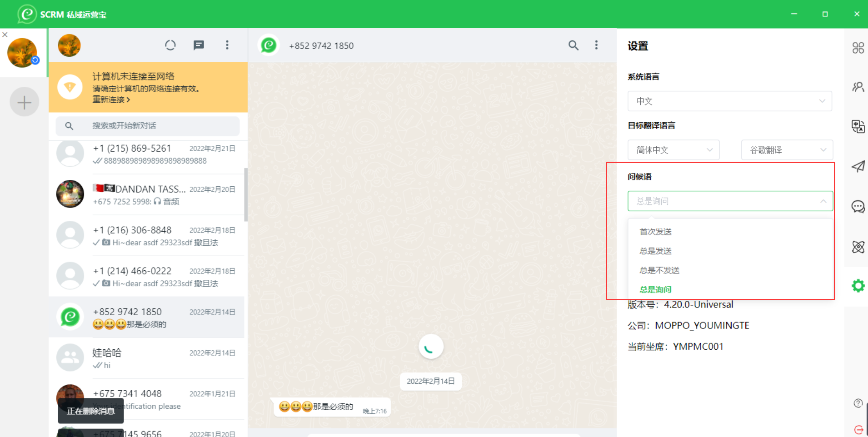Click the red logout icon
The height and width of the screenshot is (437, 868).
point(858,429)
